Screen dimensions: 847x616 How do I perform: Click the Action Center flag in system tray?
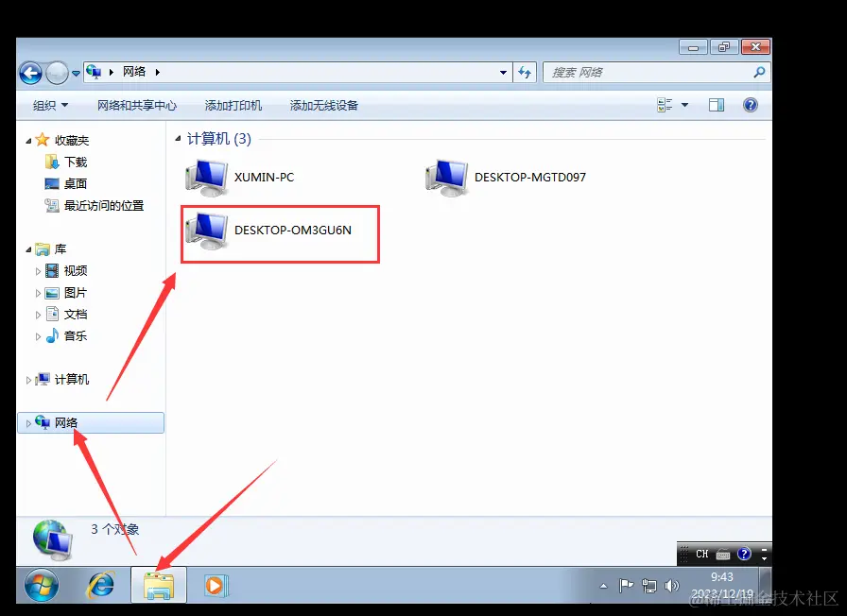(x=627, y=585)
